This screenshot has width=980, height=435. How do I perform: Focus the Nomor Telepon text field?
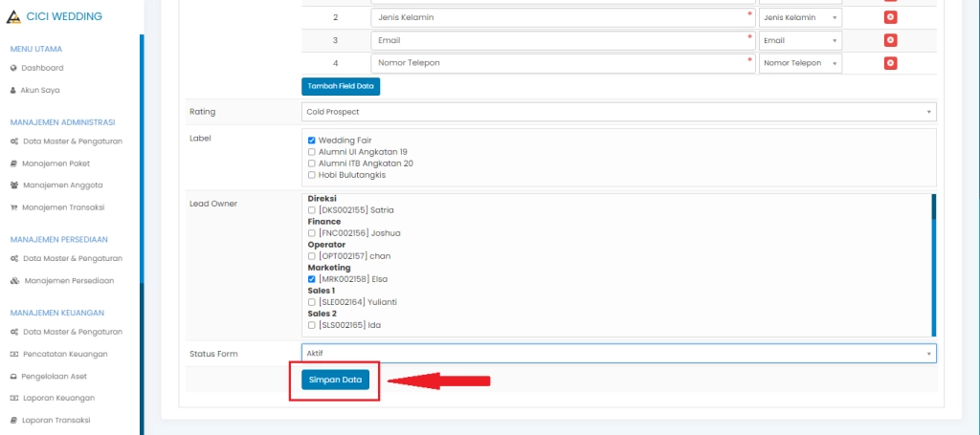pyautogui.click(x=562, y=63)
